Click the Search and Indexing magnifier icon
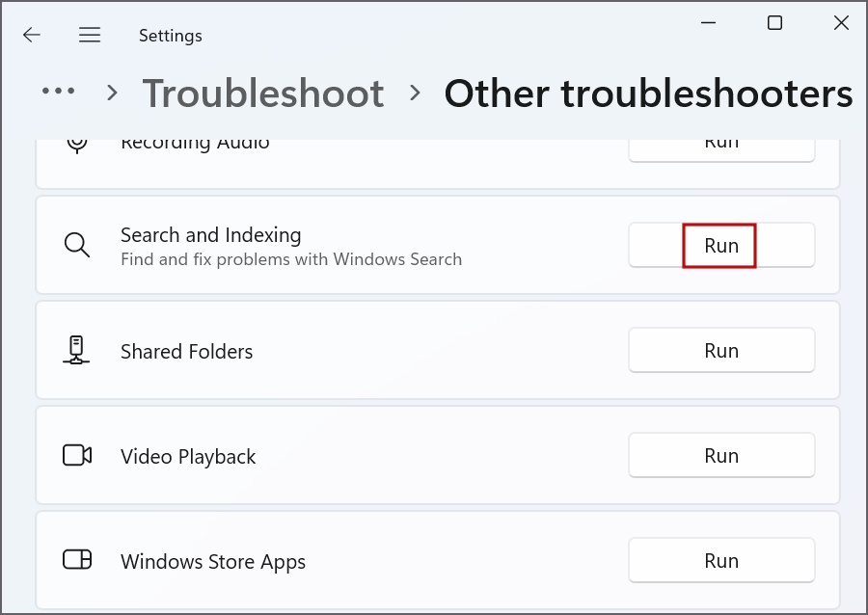 coord(76,245)
